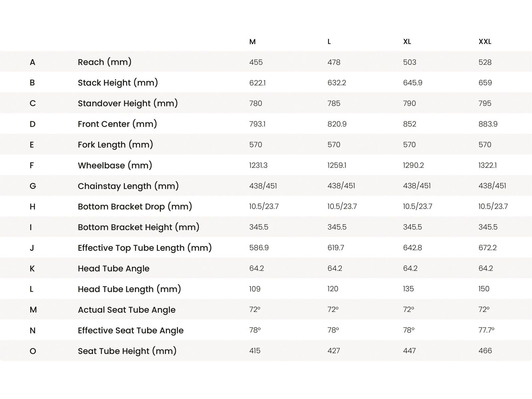Select the 77.7° XXL seat angle value
This screenshot has width=532, height=399.
tap(486, 330)
